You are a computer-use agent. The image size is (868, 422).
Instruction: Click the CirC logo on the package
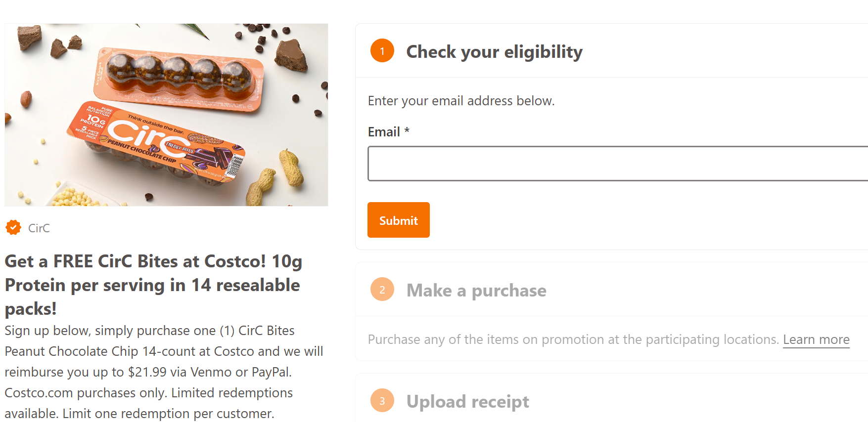(x=143, y=136)
